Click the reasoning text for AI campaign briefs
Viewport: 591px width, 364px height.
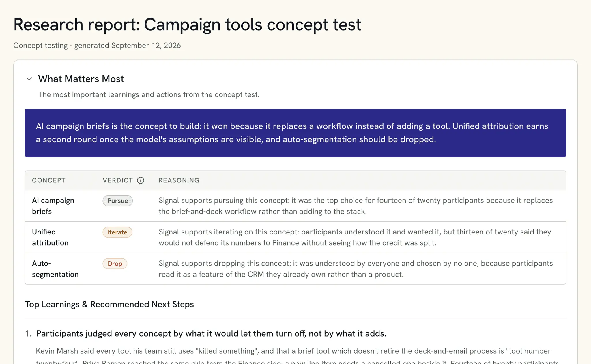click(x=356, y=206)
